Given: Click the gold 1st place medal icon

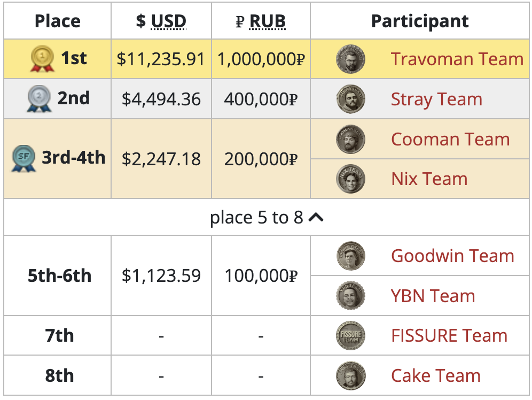Looking at the screenshot, I should pos(42,59).
